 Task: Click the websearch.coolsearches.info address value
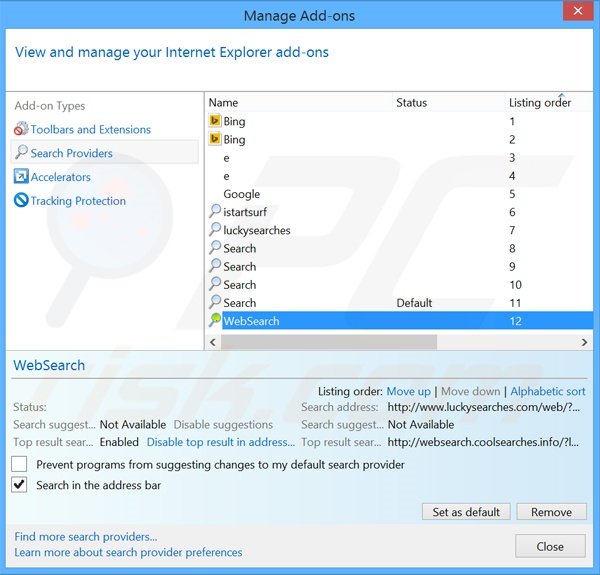click(483, 442)
